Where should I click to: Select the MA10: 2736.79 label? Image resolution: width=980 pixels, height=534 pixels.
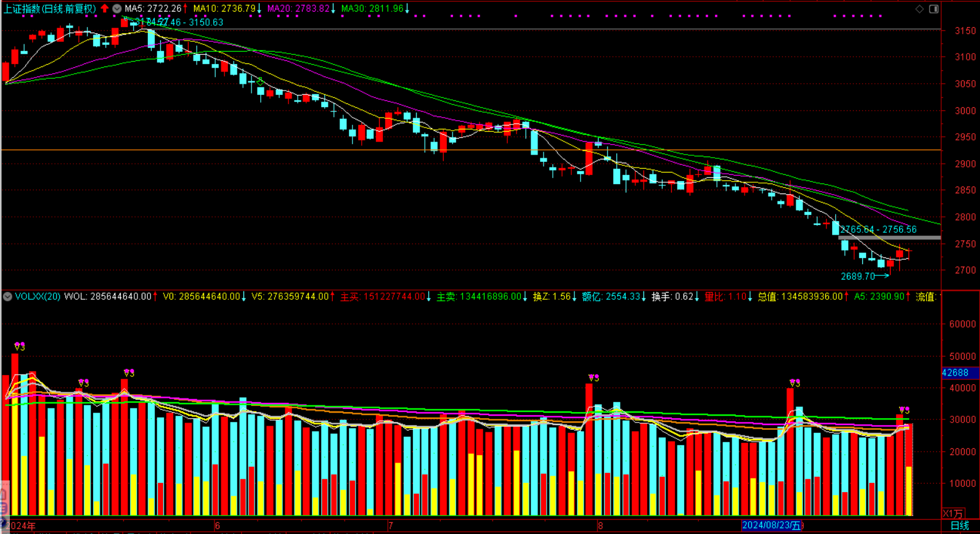[x=224, y=9]
